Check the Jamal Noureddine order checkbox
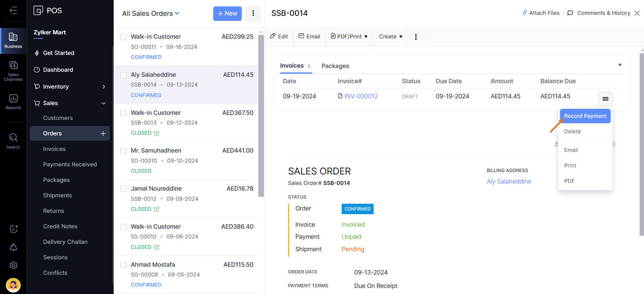The height and width of the screenshot is (294, 644). (x=123, y=189)
